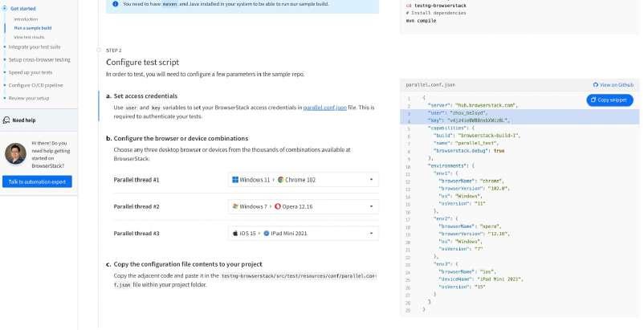Image resolution: width=644 pixels, height=330 pixels.
Task: Open the Get started sidebar section
Action: pos(23,8)
